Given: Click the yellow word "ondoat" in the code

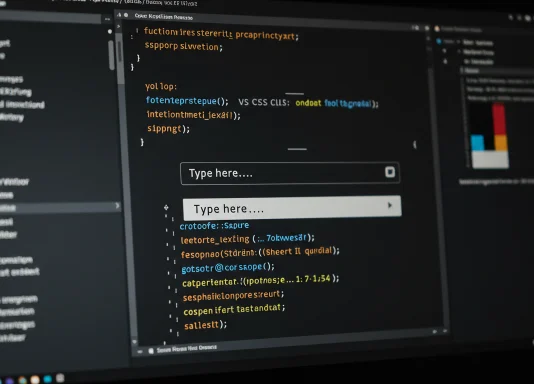Looking at the screenshot, I should coord(308,103).
